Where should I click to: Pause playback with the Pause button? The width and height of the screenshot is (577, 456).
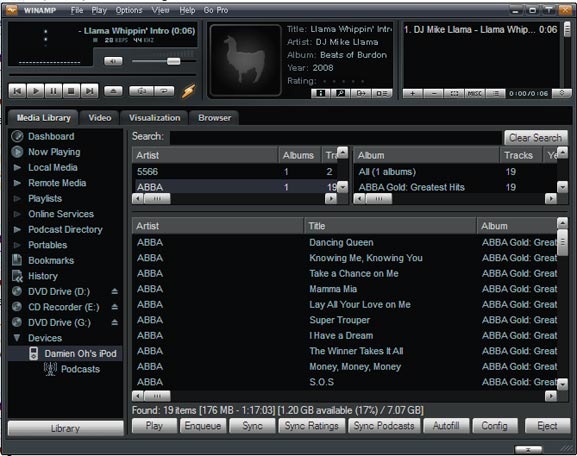[x=53, y=91]
